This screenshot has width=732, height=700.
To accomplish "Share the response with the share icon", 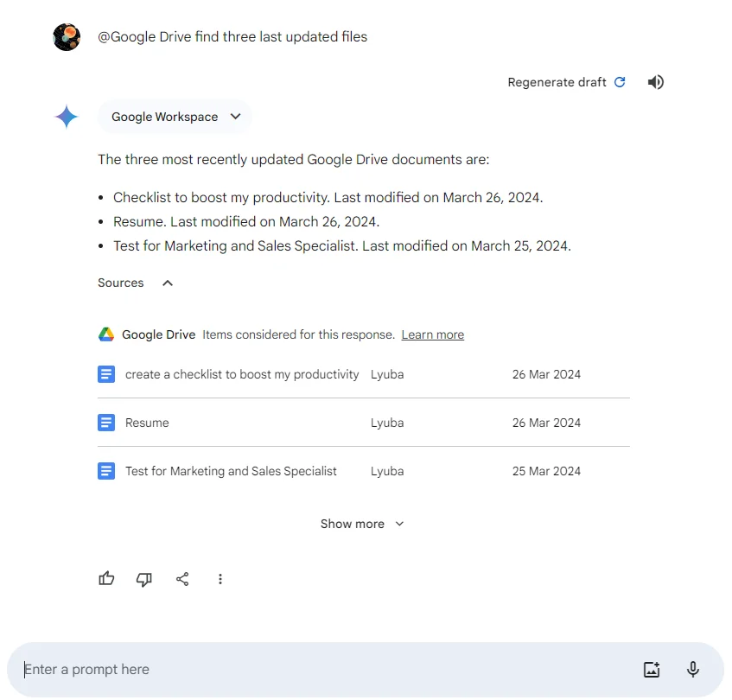I will [182, 579].
